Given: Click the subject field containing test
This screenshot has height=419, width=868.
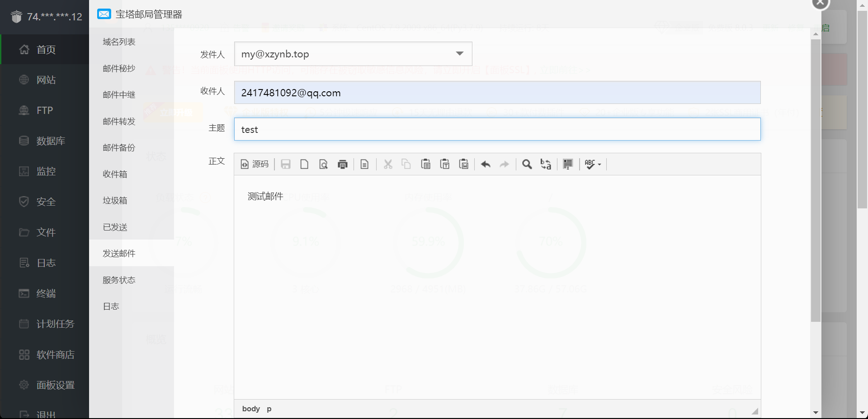Looking at the screenshot, I should coord(497,129).
